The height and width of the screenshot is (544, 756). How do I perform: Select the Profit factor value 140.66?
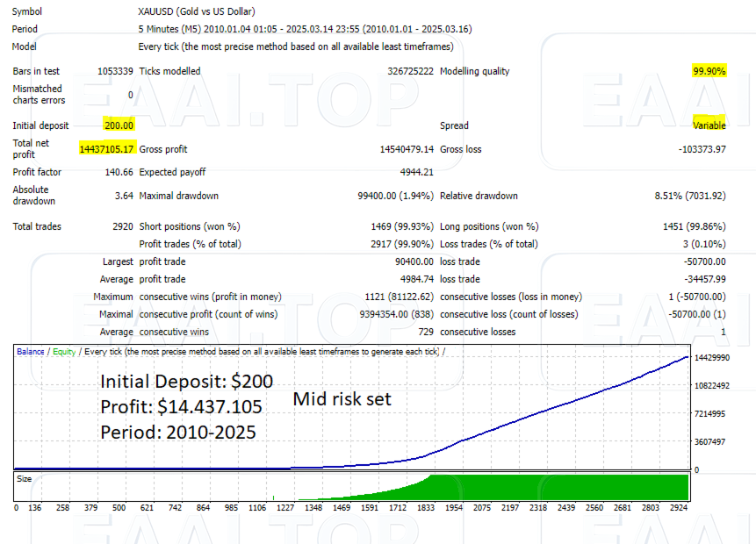coord(121,172)
